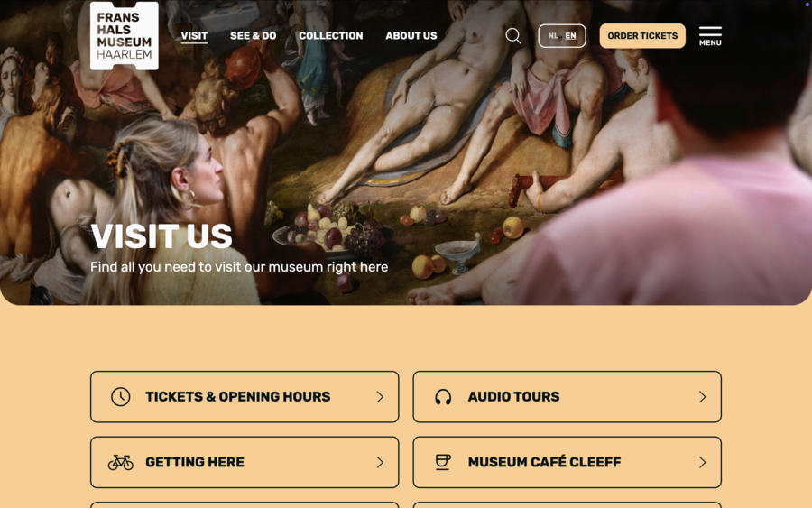Switch language to NL
This screenshot has width=812, height=508.
[552, 36]
